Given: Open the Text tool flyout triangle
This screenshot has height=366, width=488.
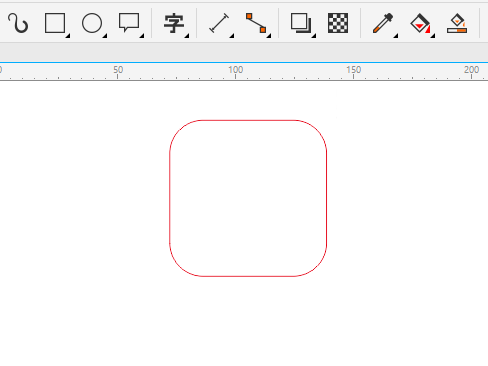Looking at the screenshot, I should coord(187,36).
